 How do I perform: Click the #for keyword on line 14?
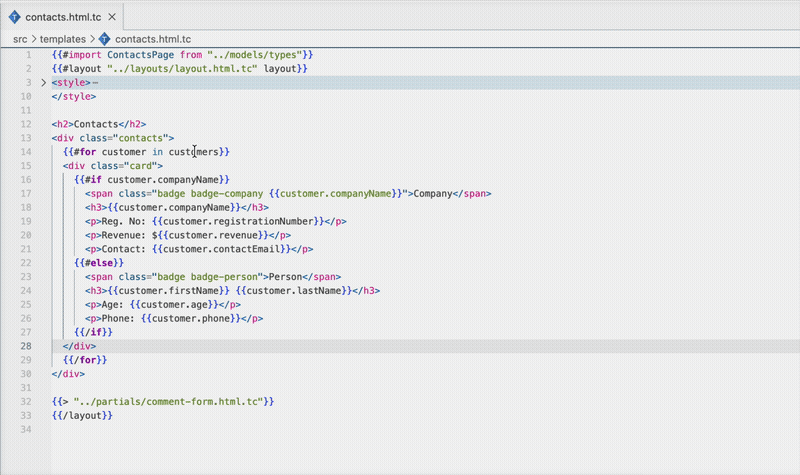click(85, 152)
